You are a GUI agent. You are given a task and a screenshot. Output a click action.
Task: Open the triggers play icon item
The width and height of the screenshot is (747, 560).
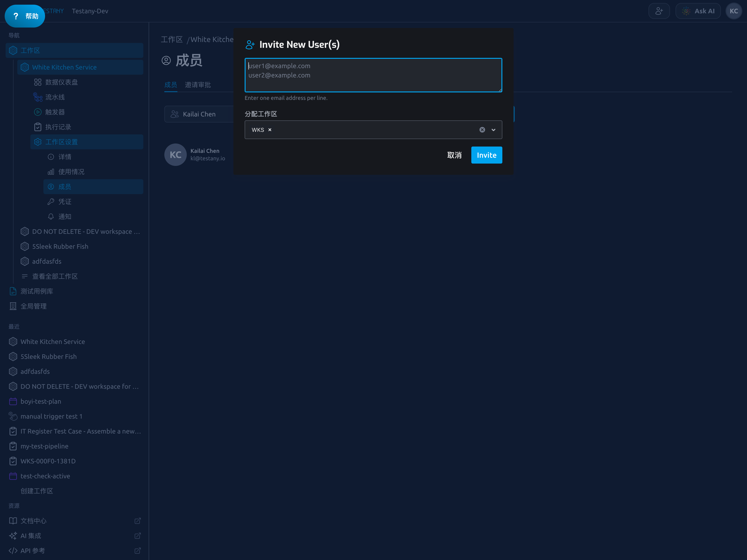point(38,112)
